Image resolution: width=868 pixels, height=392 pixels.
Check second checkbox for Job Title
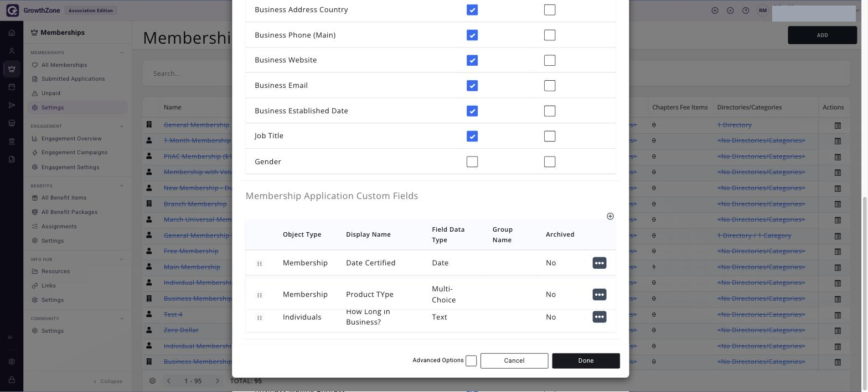[550, 136]
